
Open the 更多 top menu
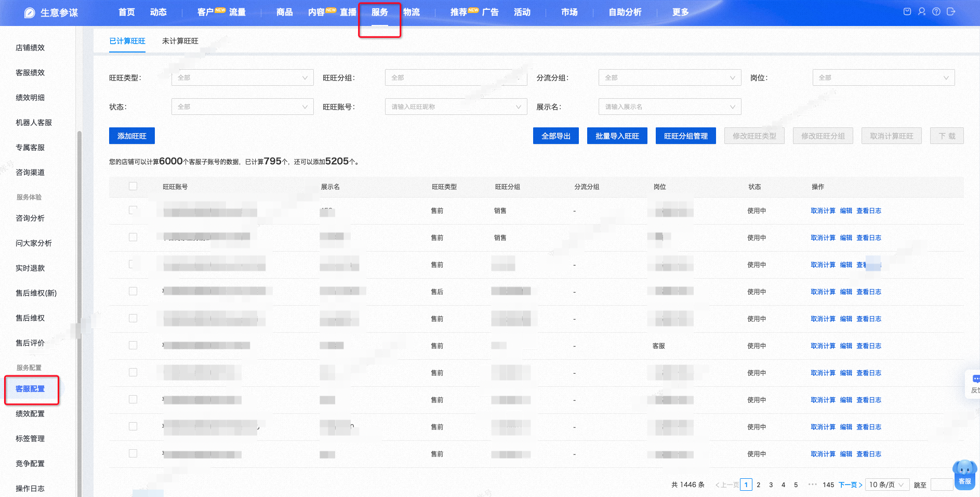pyautogui.click(x=680, y=12)
